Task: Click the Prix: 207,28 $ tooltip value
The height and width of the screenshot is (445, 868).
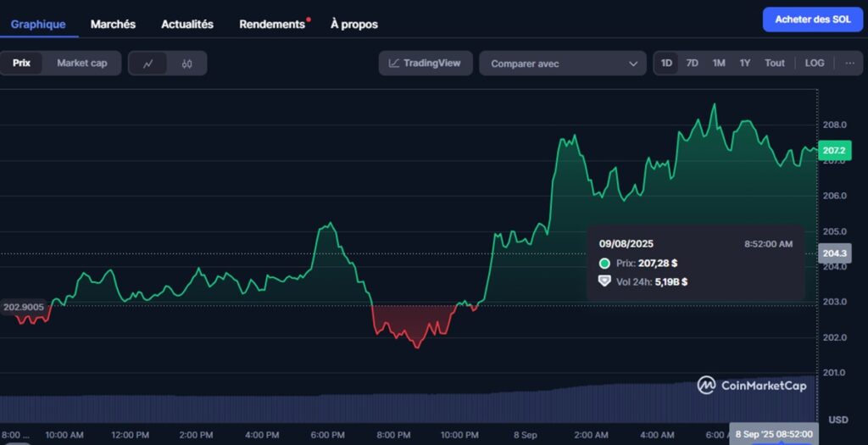Action: 647,264
